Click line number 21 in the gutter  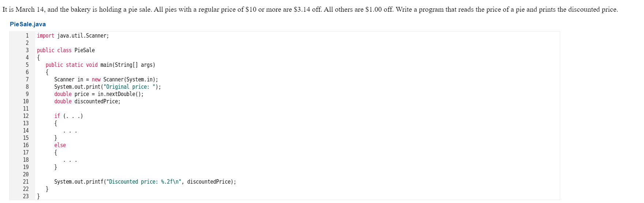click(x=26, y=182)
